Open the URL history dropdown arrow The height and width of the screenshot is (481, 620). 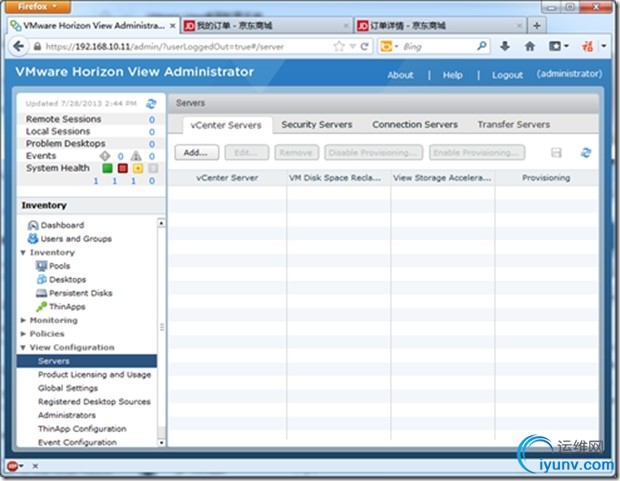coord(353,47)
